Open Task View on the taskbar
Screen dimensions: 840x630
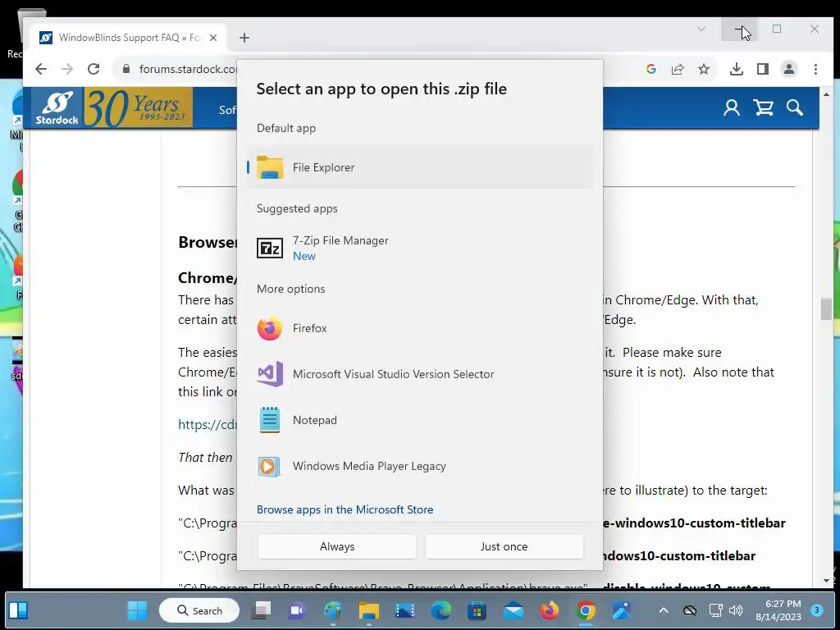[261, 610]
